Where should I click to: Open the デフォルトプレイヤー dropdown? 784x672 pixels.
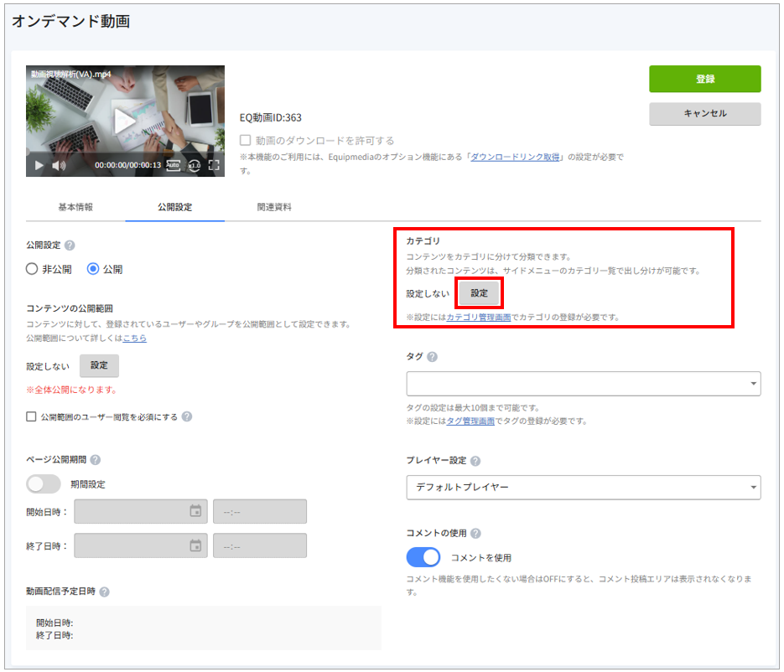tap(584, 487)
